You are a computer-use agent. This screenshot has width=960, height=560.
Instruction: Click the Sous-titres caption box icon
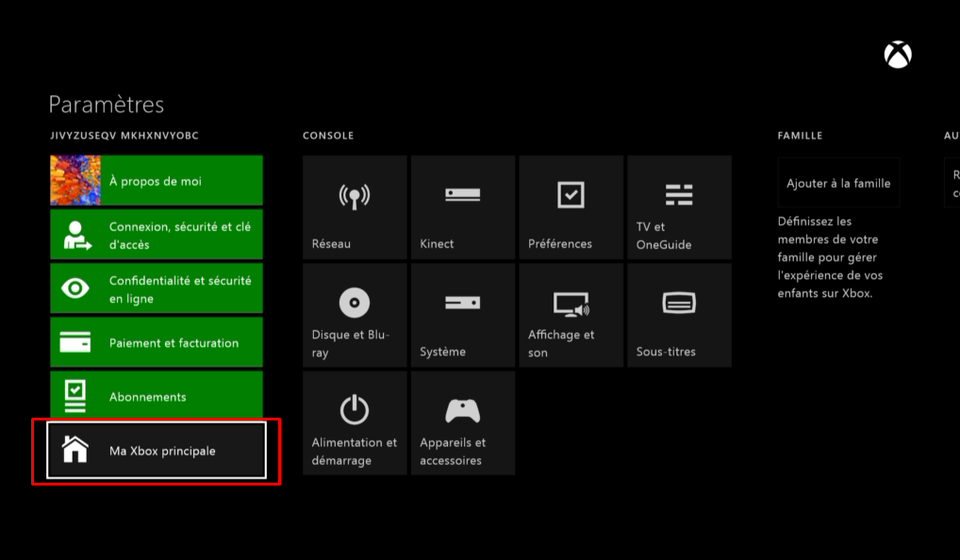pos(679,303)
